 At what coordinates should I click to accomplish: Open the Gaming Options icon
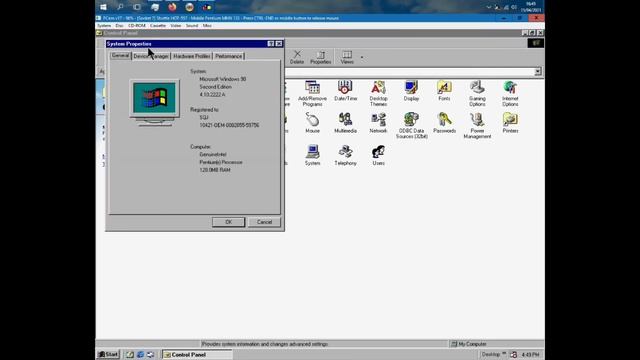click(x=477, y=93)
